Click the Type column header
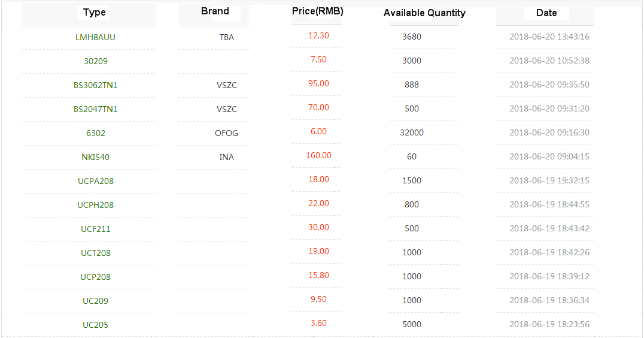The width and height of the screenshot is (644, 338). 95,13
